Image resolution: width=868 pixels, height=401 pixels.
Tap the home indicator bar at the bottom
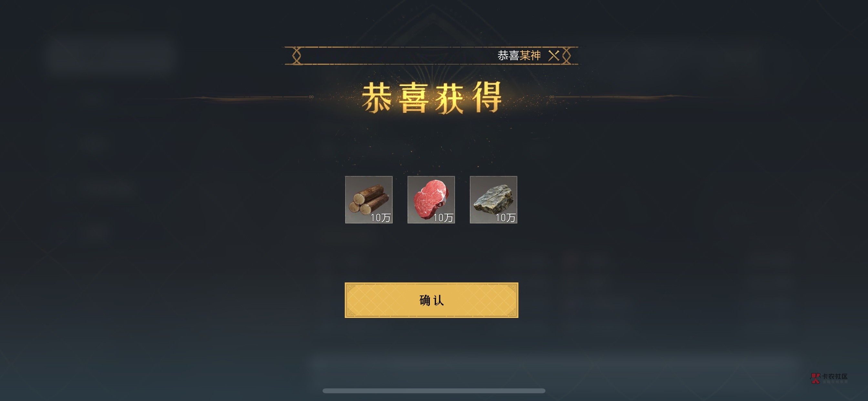(x=434, y=391)
